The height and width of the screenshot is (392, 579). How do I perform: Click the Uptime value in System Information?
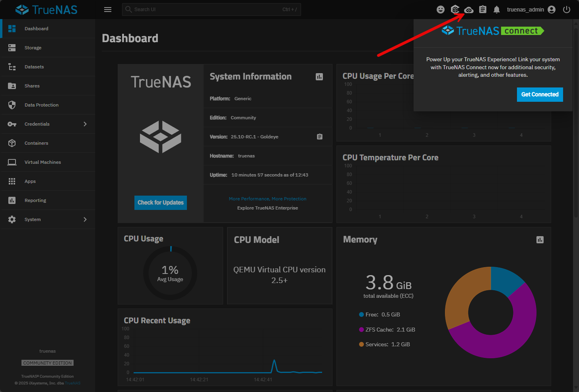[270, 175]
